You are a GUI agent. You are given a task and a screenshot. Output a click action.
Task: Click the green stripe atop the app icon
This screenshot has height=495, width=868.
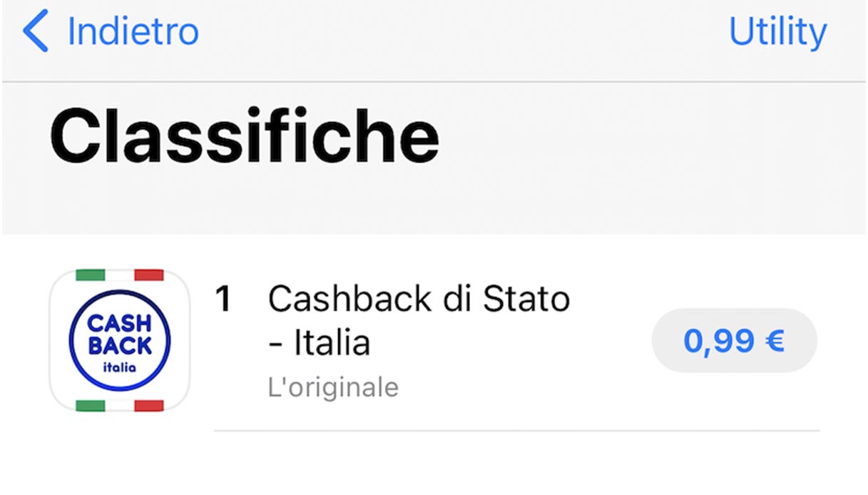91,275
